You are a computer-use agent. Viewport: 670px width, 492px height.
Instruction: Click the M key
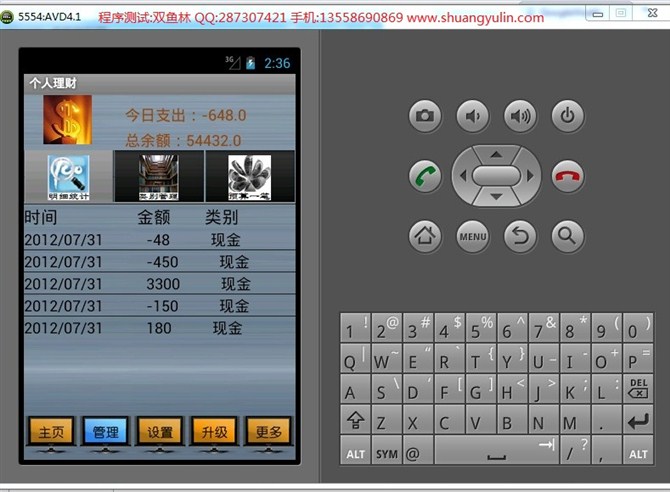point(575,420)
